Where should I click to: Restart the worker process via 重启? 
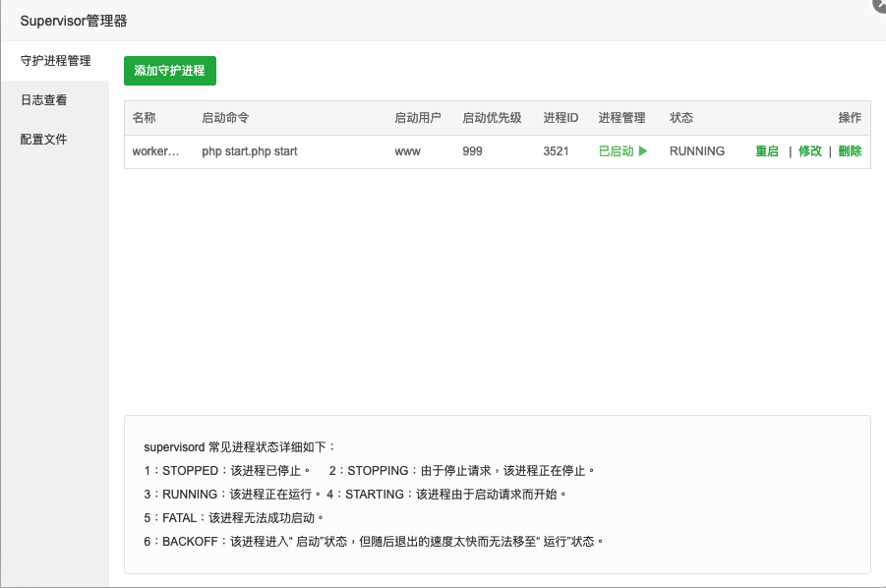pyautogui.click(x=767, y=151)
